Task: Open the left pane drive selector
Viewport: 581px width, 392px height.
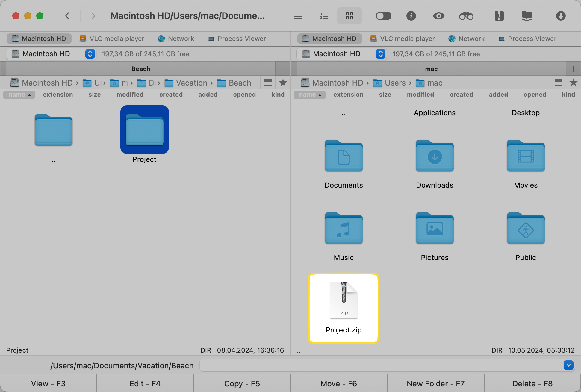Action: [90, 54]
